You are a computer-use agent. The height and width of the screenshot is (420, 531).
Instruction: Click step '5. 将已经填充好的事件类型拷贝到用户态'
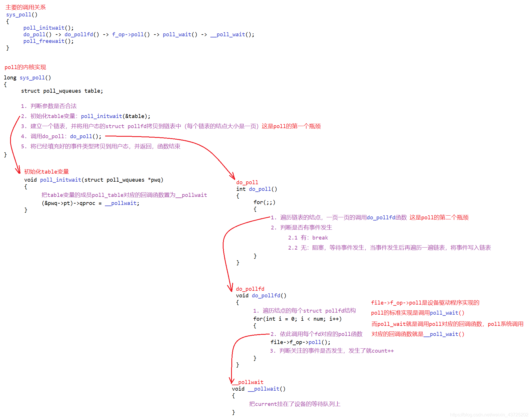click(101, 146)
